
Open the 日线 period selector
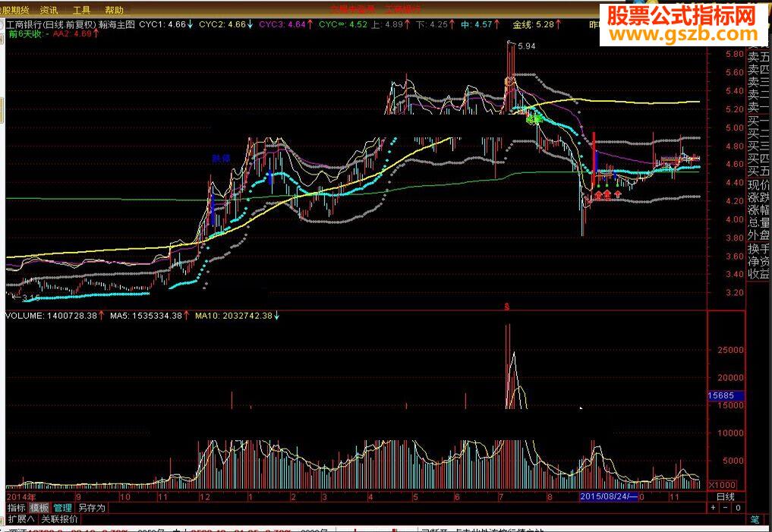tap(725, 496)
